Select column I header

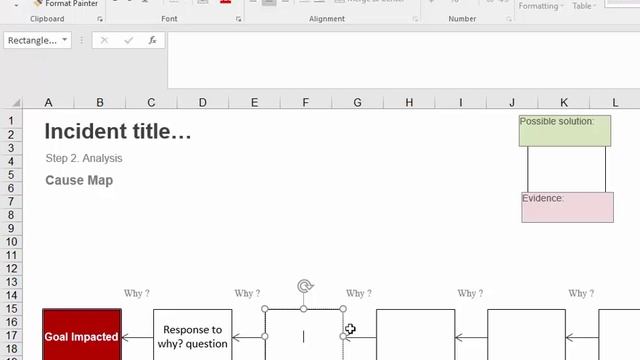460,102
